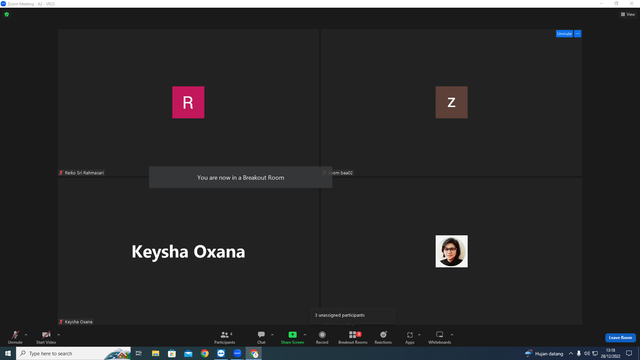
Task: Click the green Share Screen icon
Action: point(292,335)
